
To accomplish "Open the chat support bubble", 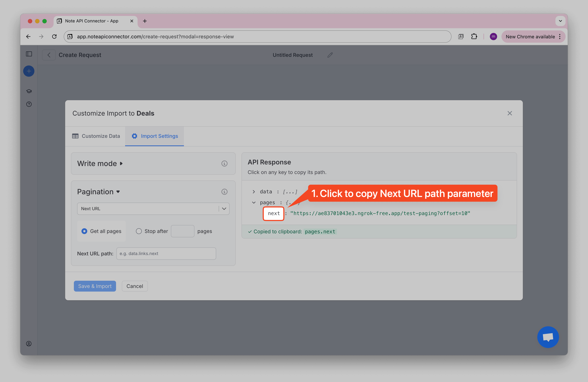I will tap(548, 337).
